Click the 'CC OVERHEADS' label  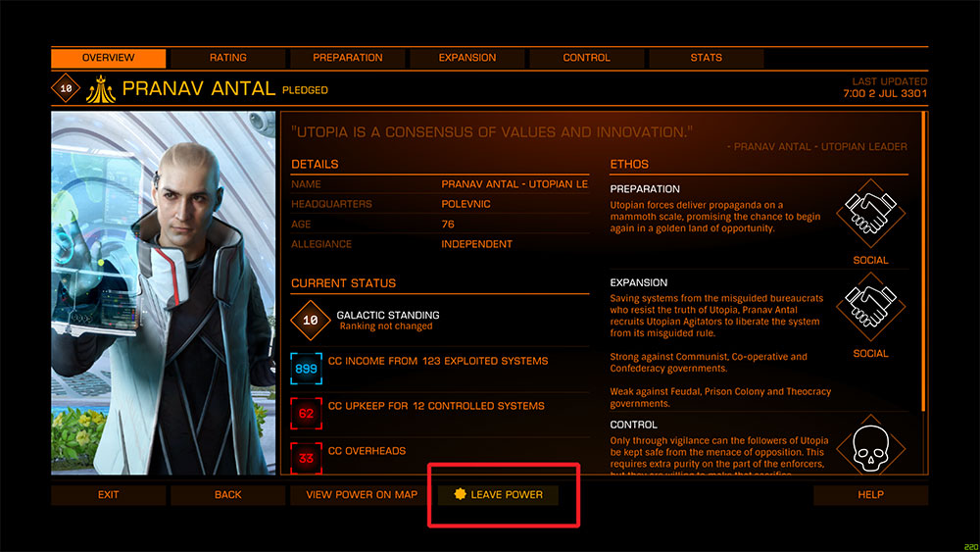pos(367,451)
